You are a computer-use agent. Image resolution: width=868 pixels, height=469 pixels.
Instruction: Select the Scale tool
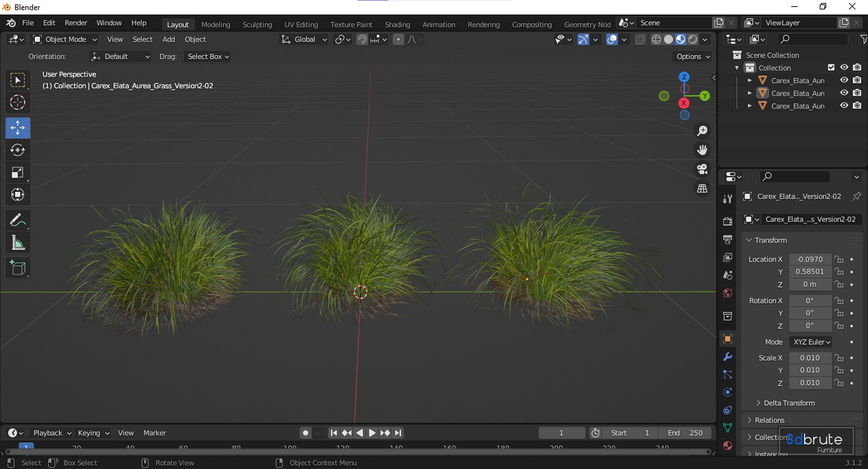[x=18, y=172]
